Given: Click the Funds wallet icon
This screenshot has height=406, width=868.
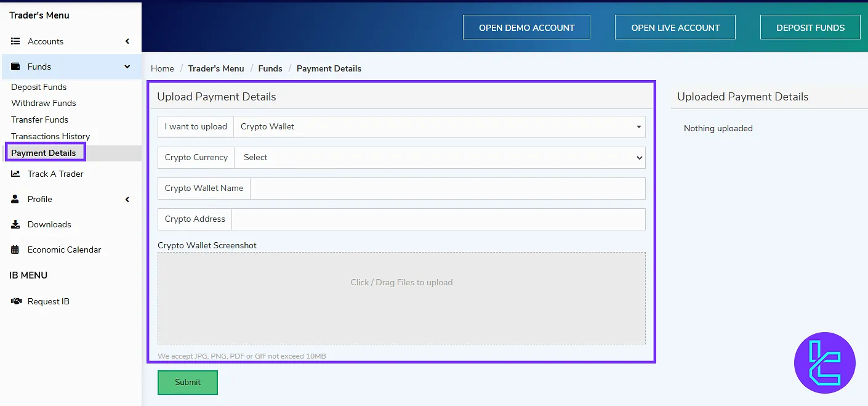Looking at the screenshot, I should click(x=15, y=67).
